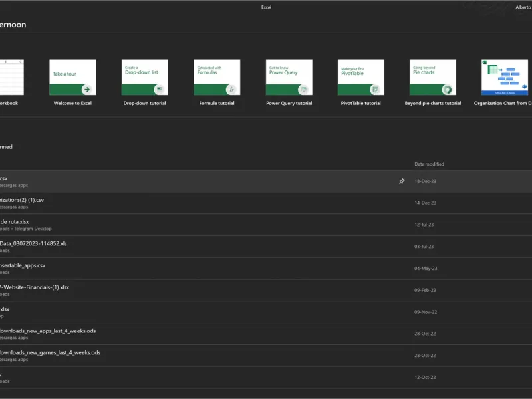Open the PivotTable tutorial template

[360, 77]
